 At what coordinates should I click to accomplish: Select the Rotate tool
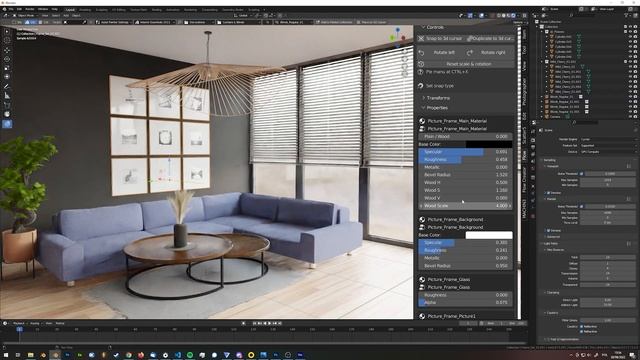7,59
